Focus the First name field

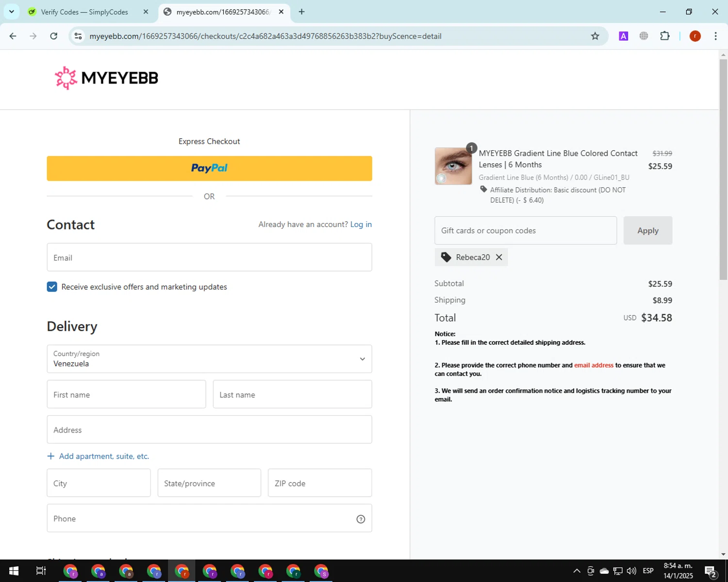pos(126,394)
